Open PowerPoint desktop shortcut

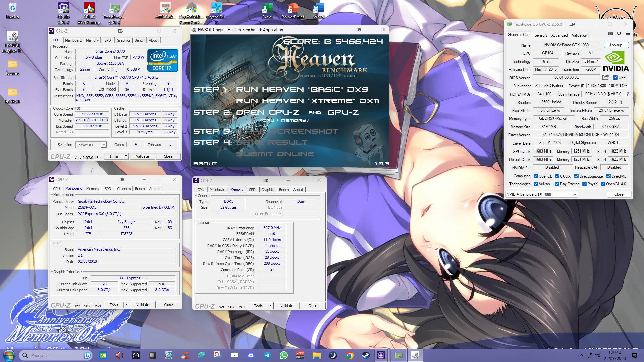point(293,11)
